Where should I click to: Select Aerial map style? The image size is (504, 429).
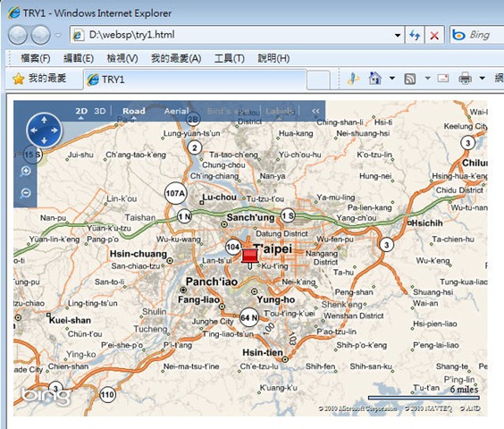pos(176,111)
